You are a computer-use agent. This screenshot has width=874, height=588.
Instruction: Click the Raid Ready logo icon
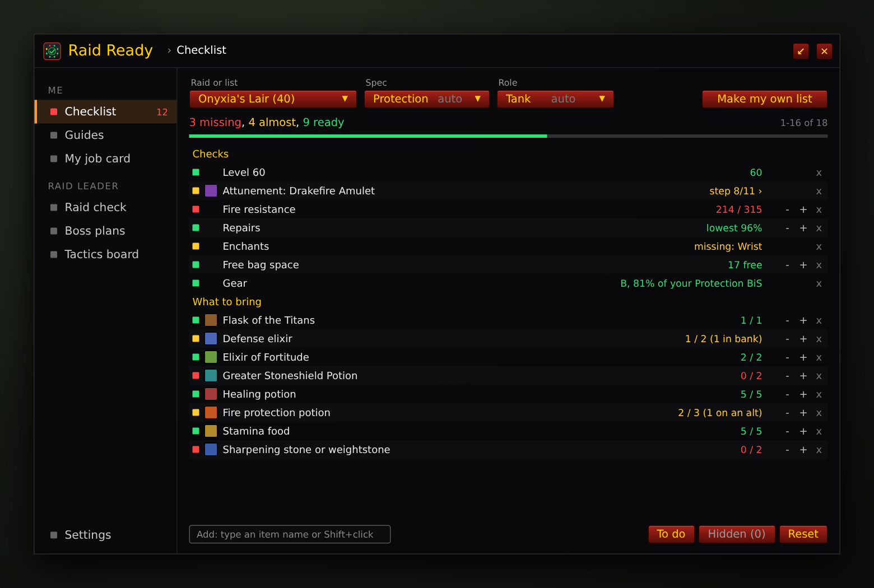(x=52, y=51)
